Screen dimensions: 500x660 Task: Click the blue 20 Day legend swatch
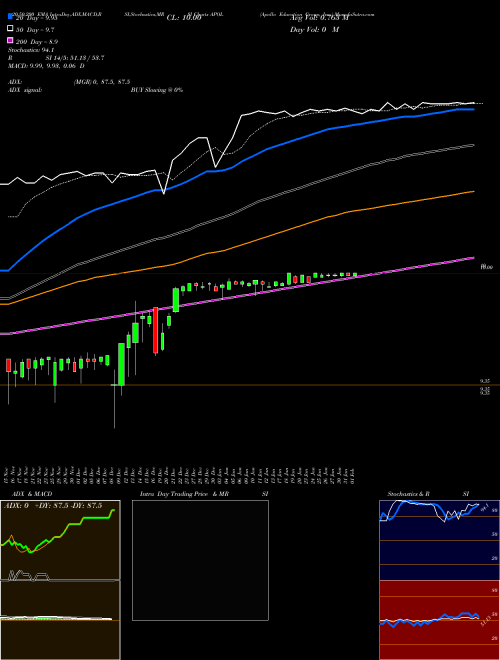tap(10, 17)
